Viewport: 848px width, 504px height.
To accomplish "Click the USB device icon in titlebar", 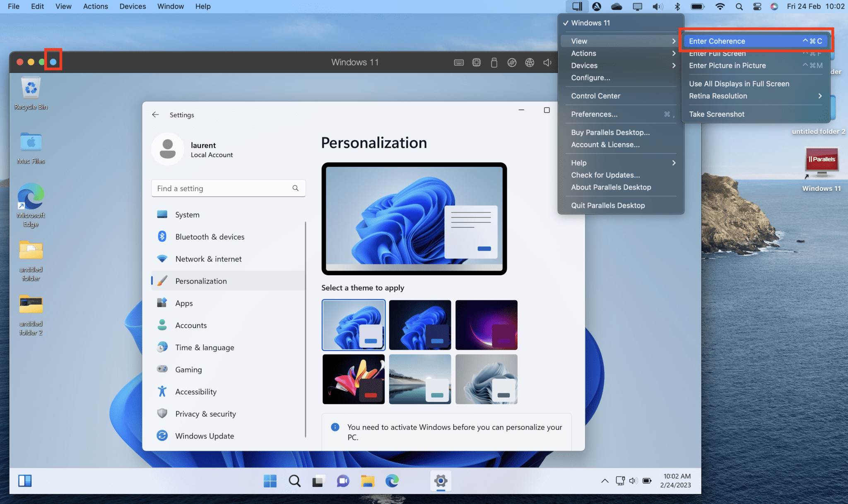I will [x=494, y=62].
